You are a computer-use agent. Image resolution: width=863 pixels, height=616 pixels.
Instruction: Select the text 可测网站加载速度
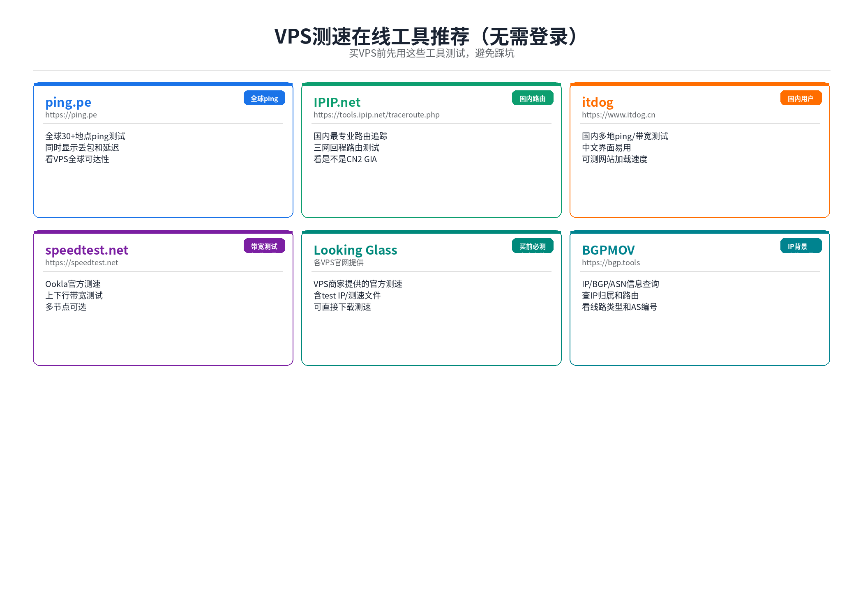point(615,159)
